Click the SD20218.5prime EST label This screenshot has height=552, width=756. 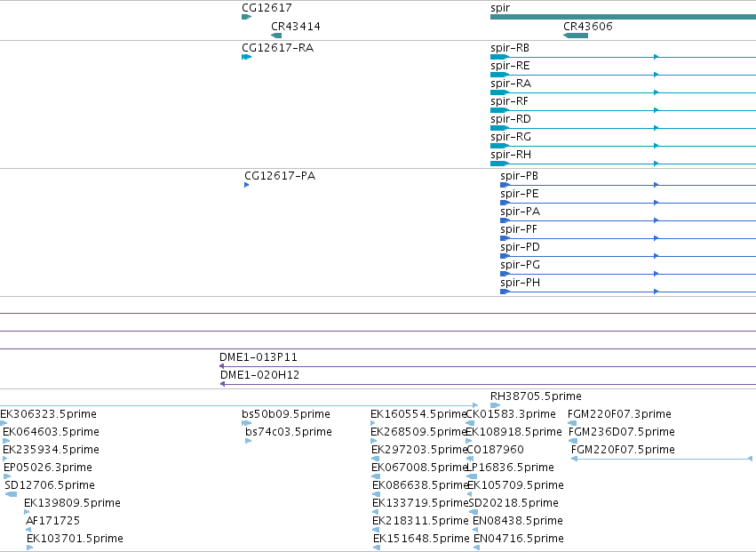513,503
